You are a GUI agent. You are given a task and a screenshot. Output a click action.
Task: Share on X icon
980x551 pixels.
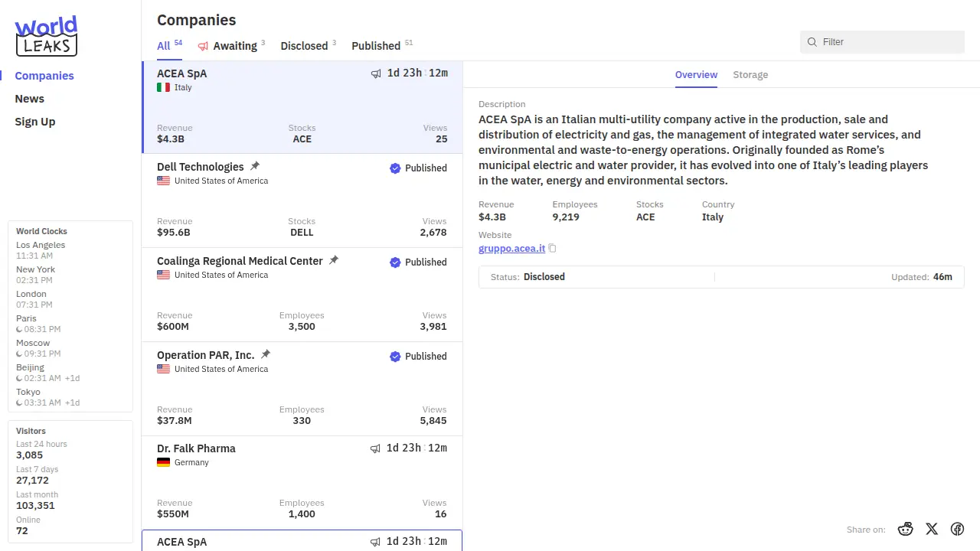932,529
